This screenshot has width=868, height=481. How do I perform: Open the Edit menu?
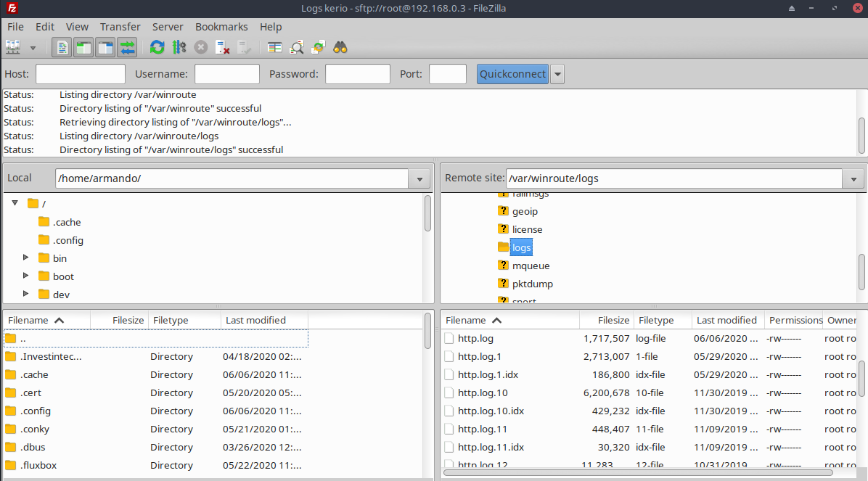coord(45,27)
